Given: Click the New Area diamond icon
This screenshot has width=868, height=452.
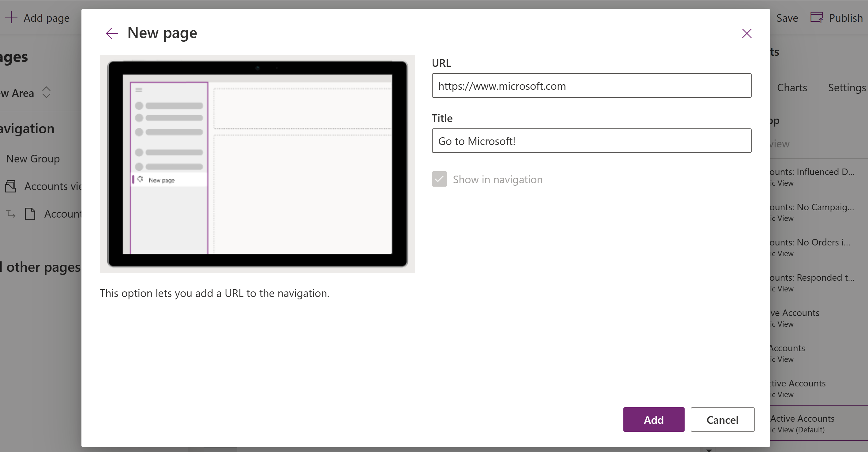Looking at the screenshot, I should pyautogui.click(x=47, y=93).
